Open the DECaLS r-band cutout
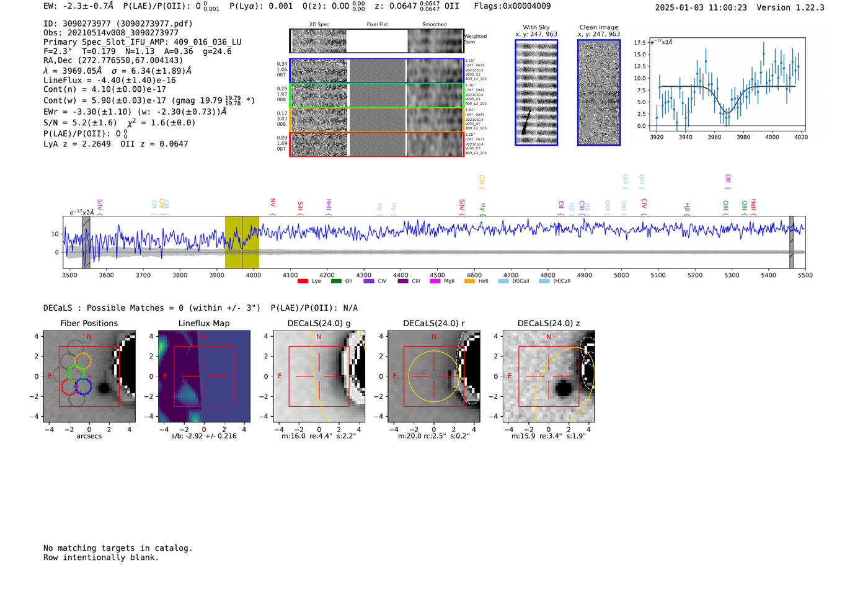The width and height of the screenshot is (868, 591). (433, 376)
